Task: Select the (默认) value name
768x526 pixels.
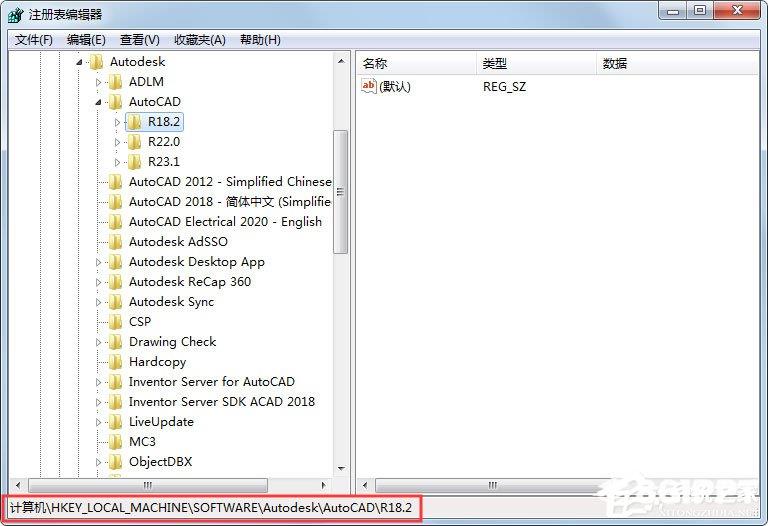Action: coord(395,87)
